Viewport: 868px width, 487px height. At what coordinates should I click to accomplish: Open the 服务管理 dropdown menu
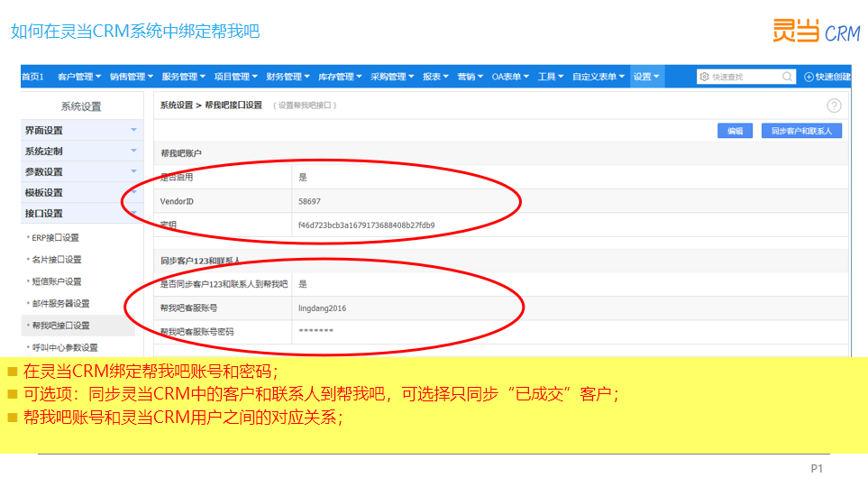[x=183, y=77]
